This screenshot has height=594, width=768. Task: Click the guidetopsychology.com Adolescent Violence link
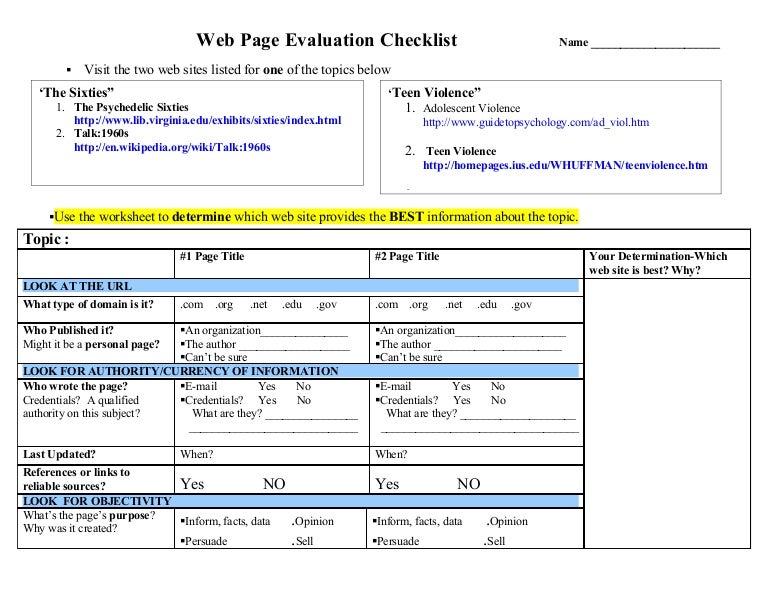coord(536,123)
